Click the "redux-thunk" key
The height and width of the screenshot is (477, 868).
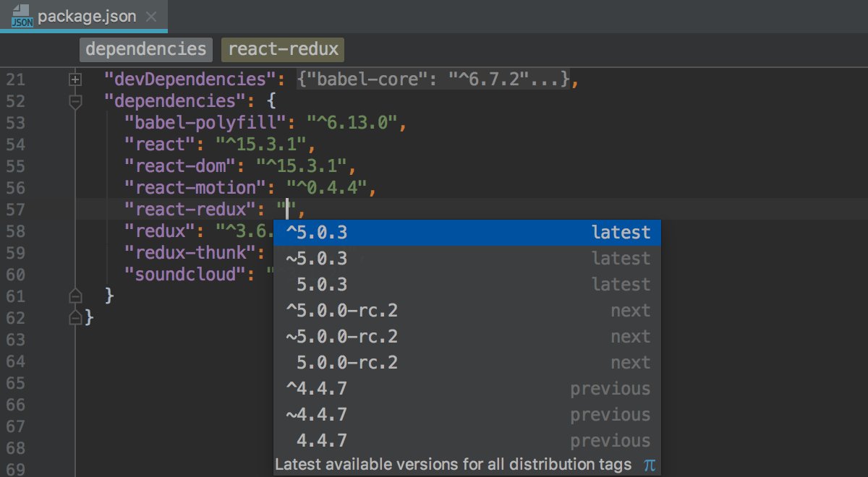click(x=191, y=252)
